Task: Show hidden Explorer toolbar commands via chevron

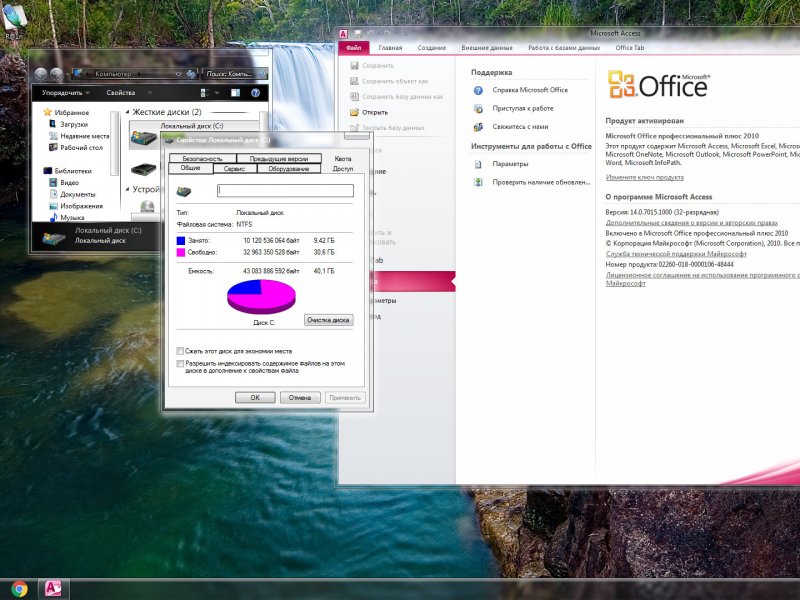Action: coord(149,93)
